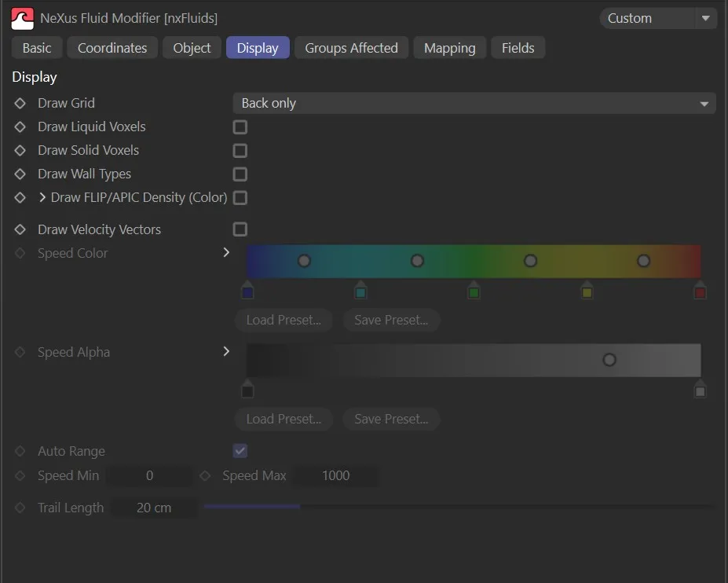The width and height of the screenshot is (728, 583).
Task: Click the keyframe diamond for Draw Liquid Voxels
Action: (20, 126)
